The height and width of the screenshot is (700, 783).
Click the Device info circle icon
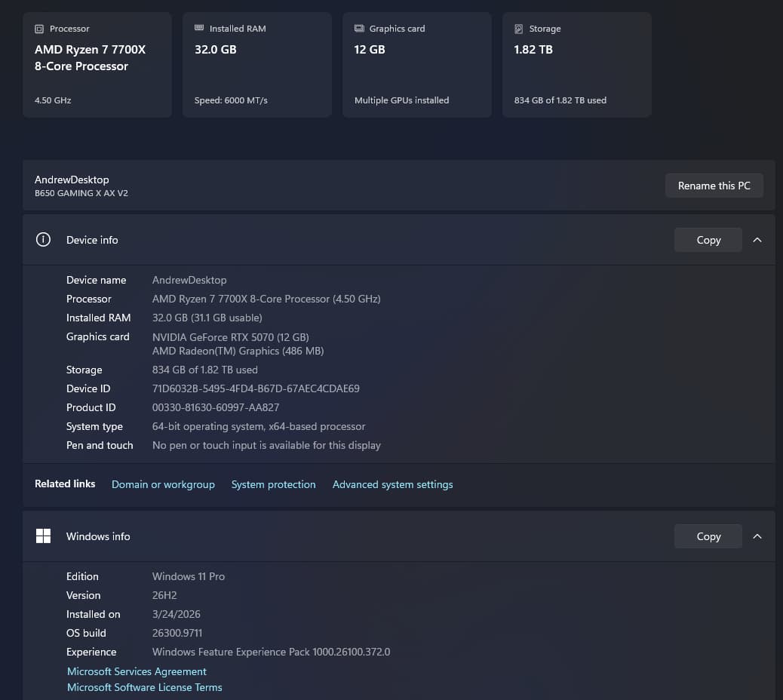click(x=44, y=240)
